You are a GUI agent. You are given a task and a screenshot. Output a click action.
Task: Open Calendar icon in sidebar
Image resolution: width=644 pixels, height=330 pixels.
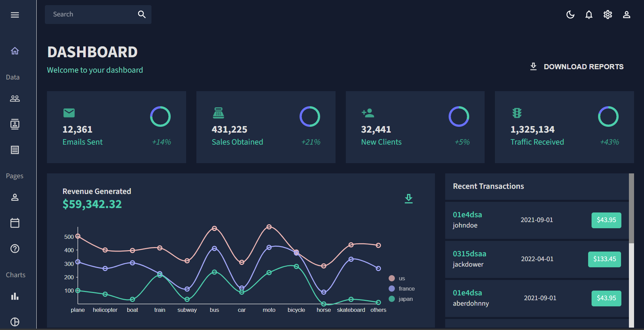point(15,223)
